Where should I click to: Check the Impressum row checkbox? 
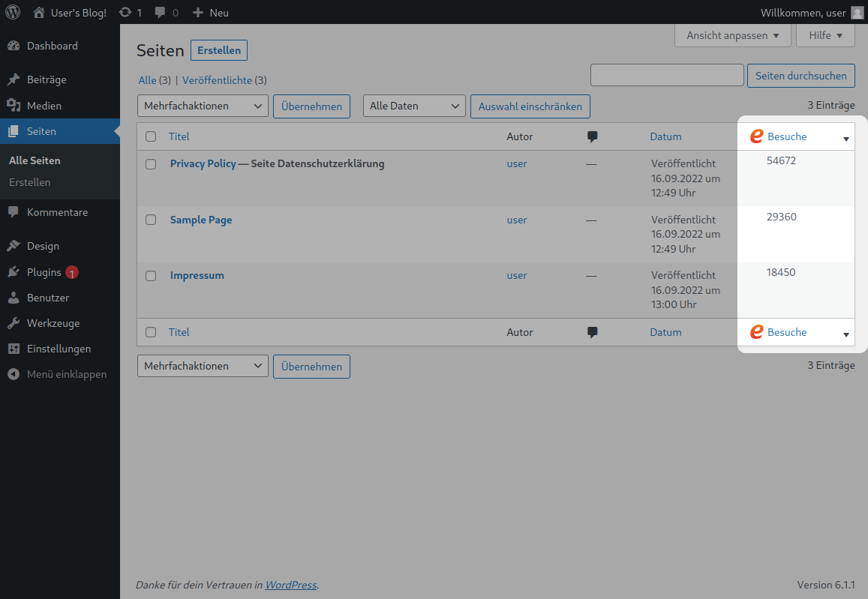click(151, 276)
